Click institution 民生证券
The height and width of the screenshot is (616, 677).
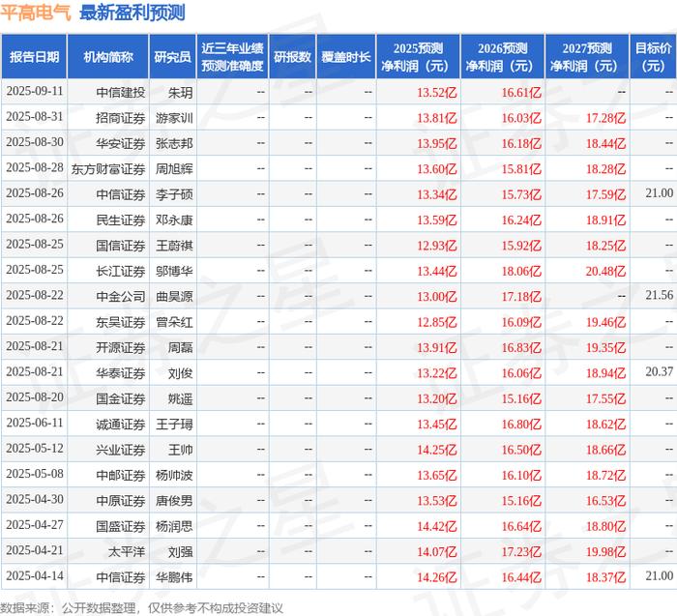121,220
